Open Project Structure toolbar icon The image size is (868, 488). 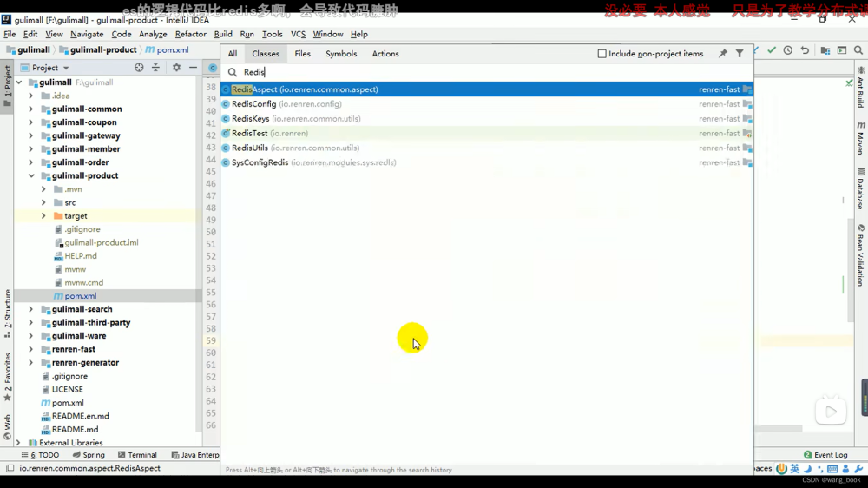click(x=825, y=49)
